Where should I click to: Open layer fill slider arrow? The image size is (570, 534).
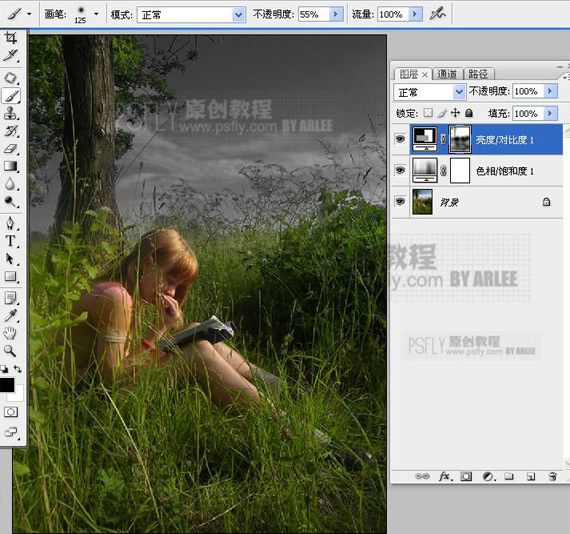550,113
